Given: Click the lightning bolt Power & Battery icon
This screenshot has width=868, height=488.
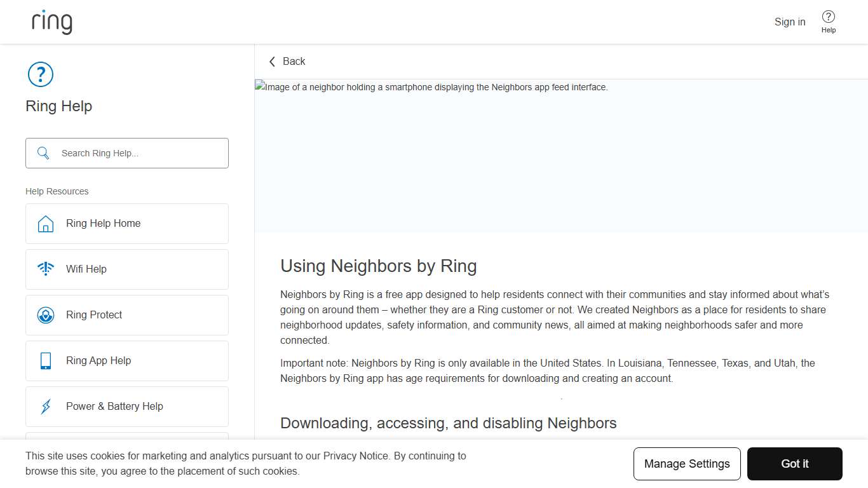Looking at the screenshot, I should point(45,406).
